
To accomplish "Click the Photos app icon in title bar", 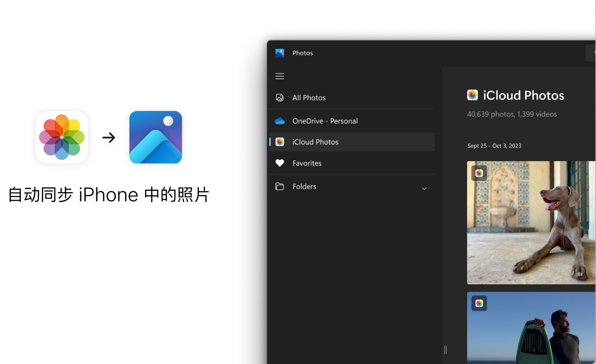I will [279, 53].
